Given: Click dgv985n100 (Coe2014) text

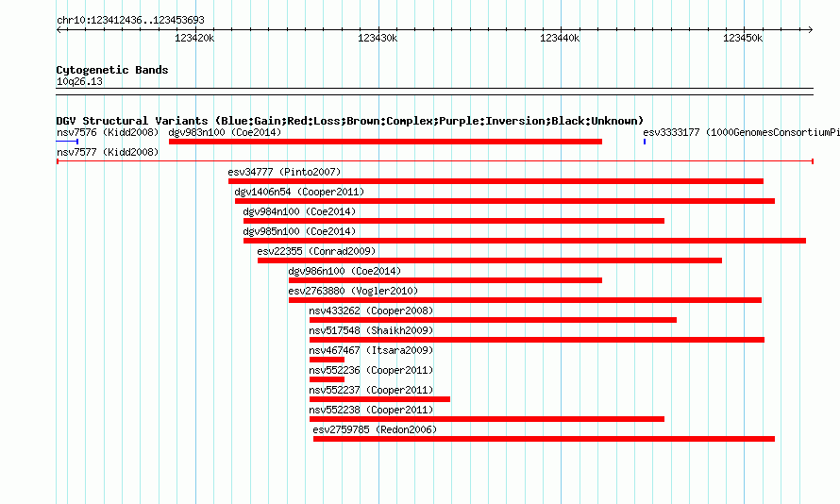Looking at the screenshot, I should [299, 231].
